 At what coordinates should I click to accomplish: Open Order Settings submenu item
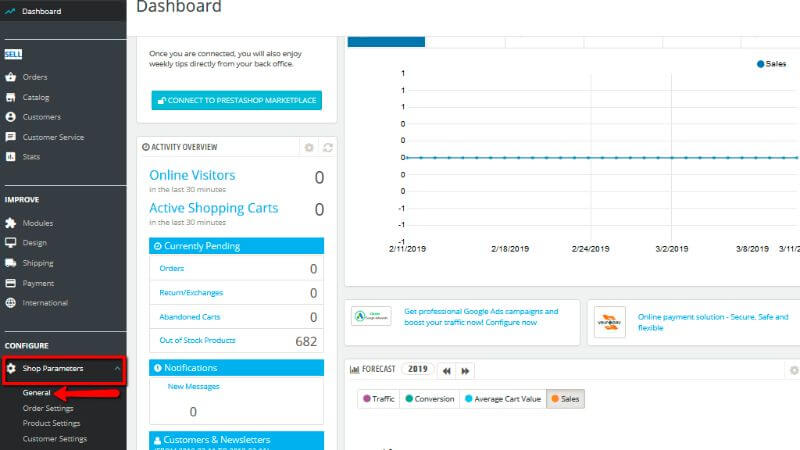[48, 408]
